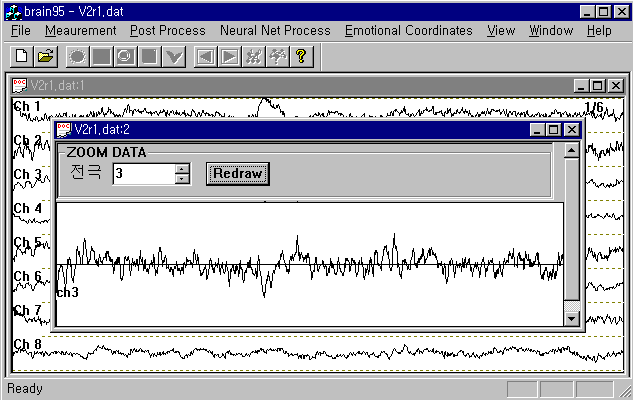The width and height of the screenshot is (633, 400).
Task: Click the V2r1.dat:2 window document icon
Action: [64, 130]
